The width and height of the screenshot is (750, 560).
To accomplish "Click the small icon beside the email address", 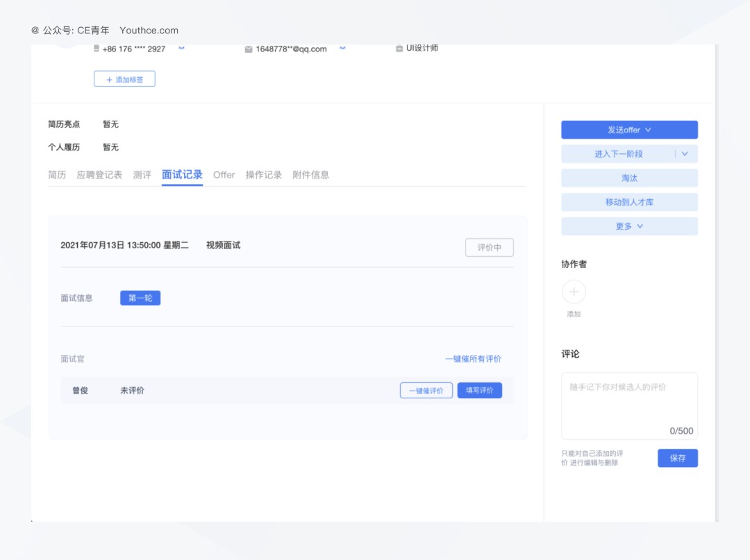I will point(342,48).
